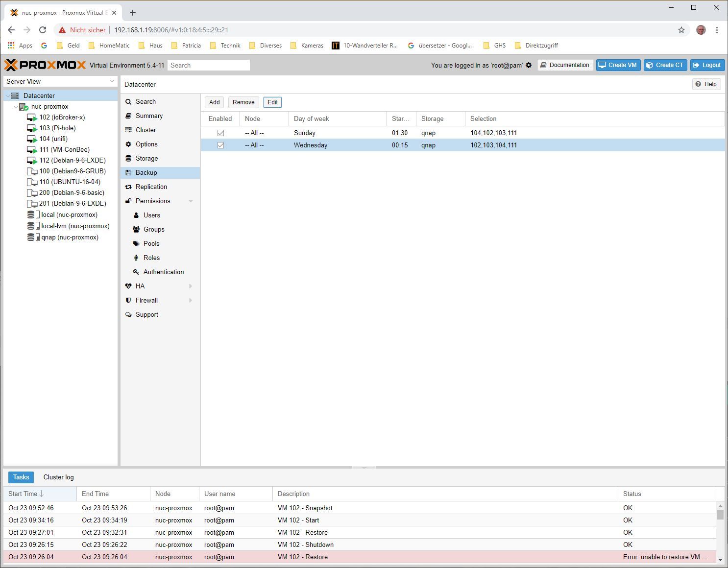Image resolution: width=728 pixels, height=568 pixels.
Task: Click the Permissions unlock icon
Action: 128,201
